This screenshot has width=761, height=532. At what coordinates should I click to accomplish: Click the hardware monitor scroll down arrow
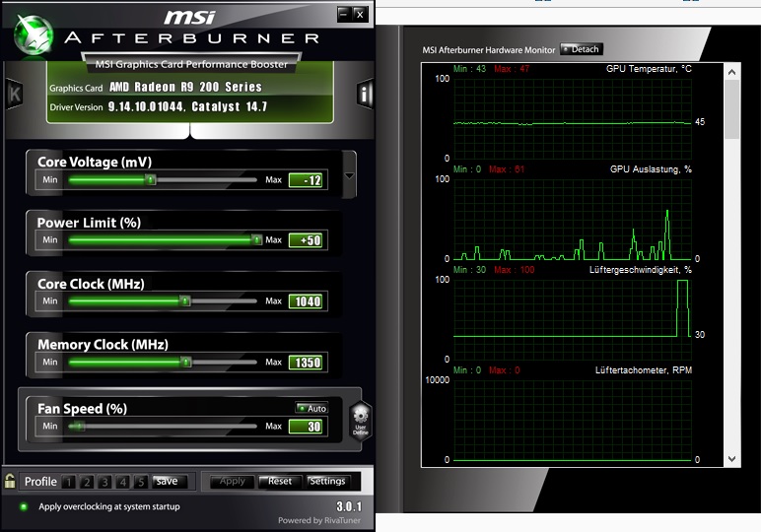[731, 459]
